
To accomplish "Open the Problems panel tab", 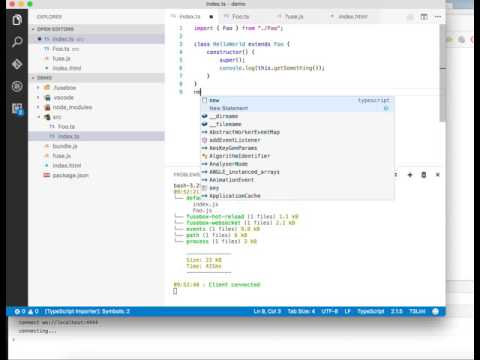I will point(186,175).
